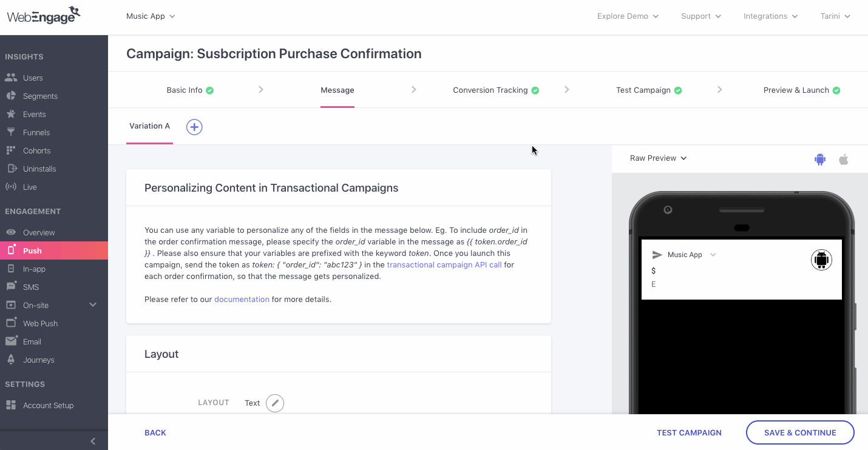Viewport: 868px width, 450px height.
Task: Click the In-app icon
Action: (11, 269)
